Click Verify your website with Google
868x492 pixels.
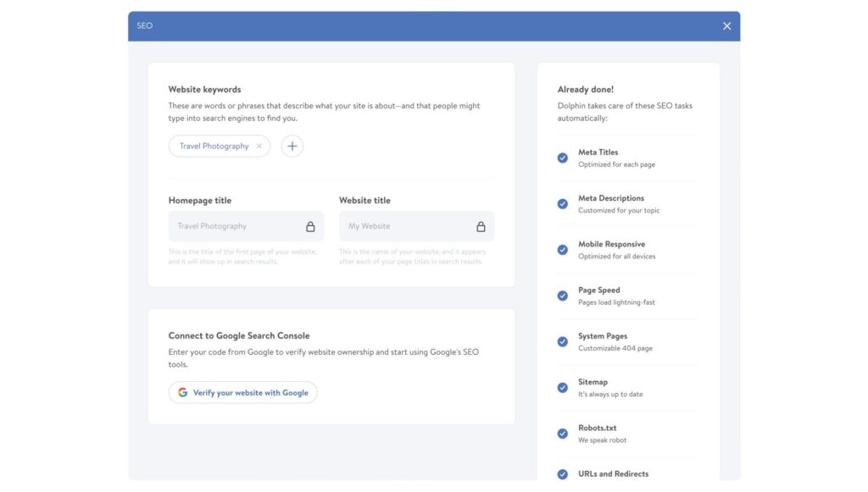250,393
